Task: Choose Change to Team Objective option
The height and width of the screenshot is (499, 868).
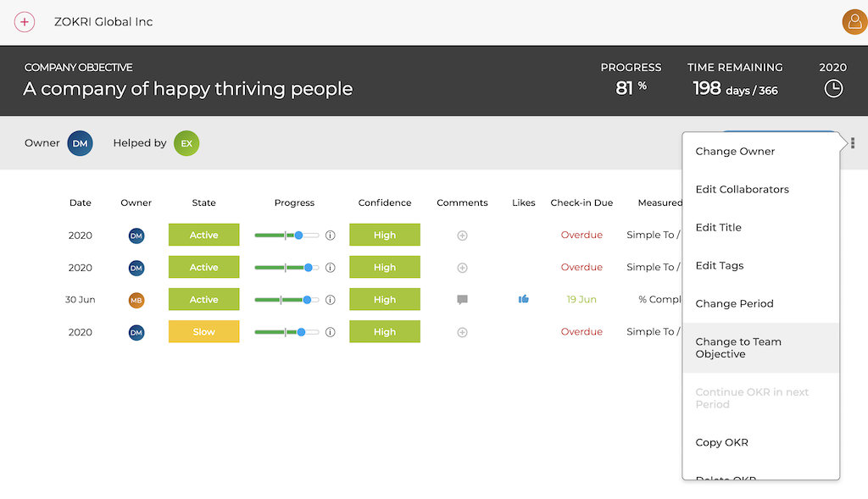Action: 737,348
